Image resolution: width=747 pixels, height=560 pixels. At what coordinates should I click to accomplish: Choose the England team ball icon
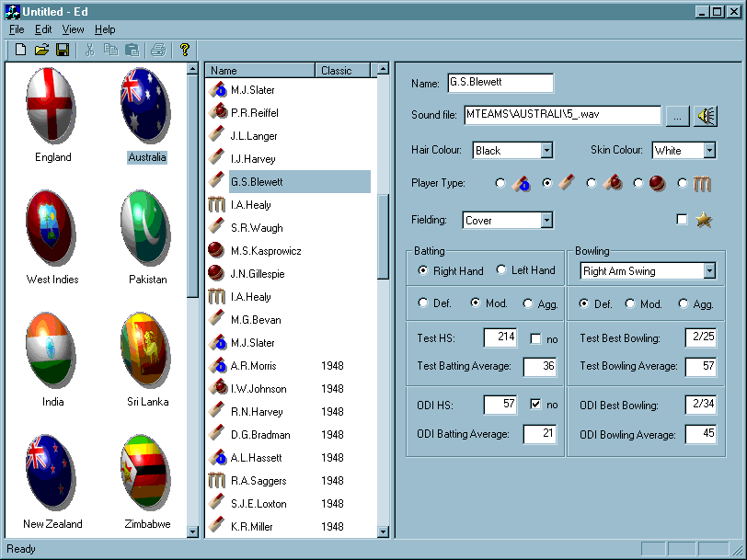coord(52,105)
